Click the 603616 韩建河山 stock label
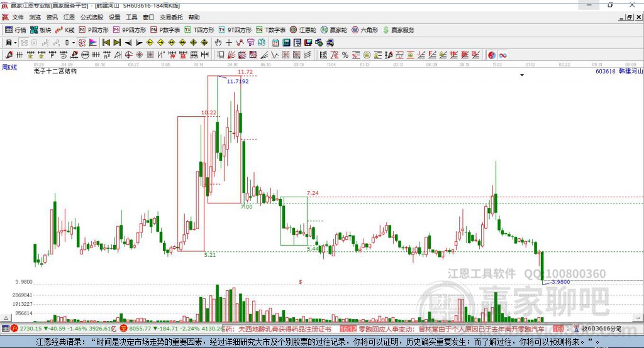 619,72
